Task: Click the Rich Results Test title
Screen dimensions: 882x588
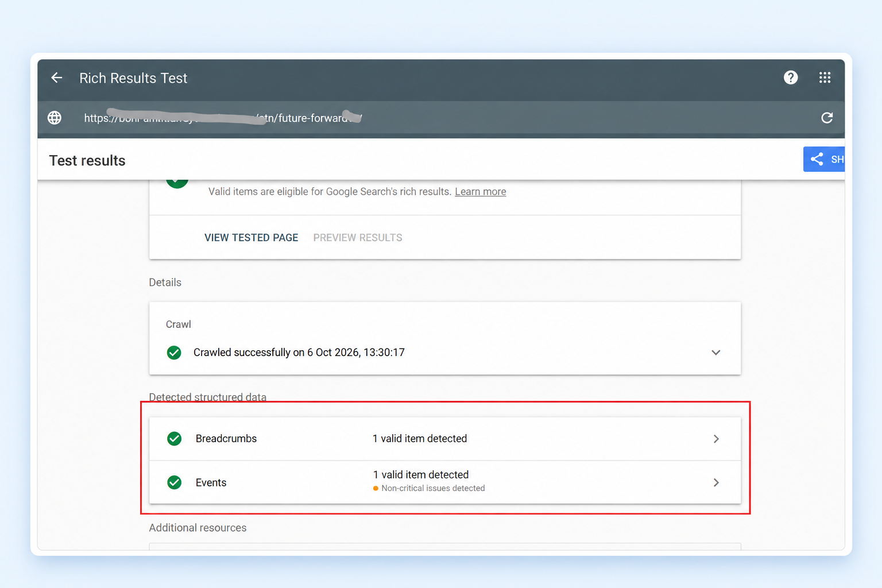Action: [133, 78]
